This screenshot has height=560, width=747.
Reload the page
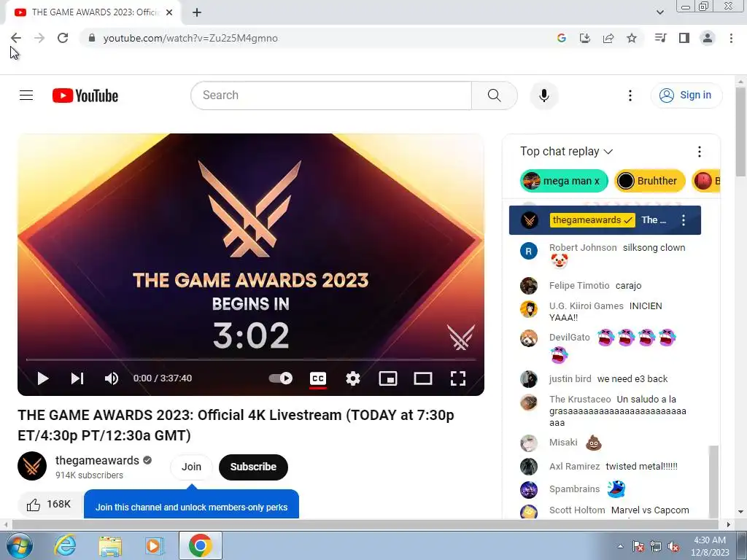[x=63, y=38]
